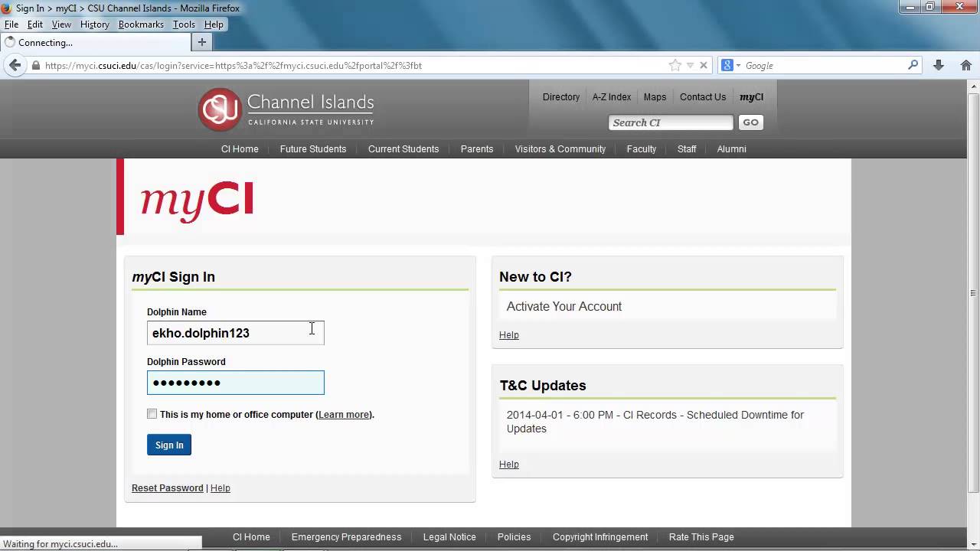Open Copyright Infringement footer link

point(600,537)
